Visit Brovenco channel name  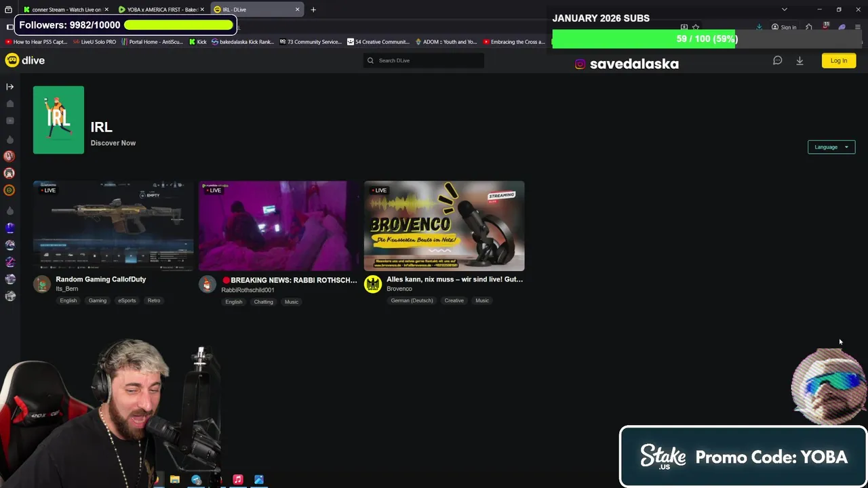pos(399,289)
